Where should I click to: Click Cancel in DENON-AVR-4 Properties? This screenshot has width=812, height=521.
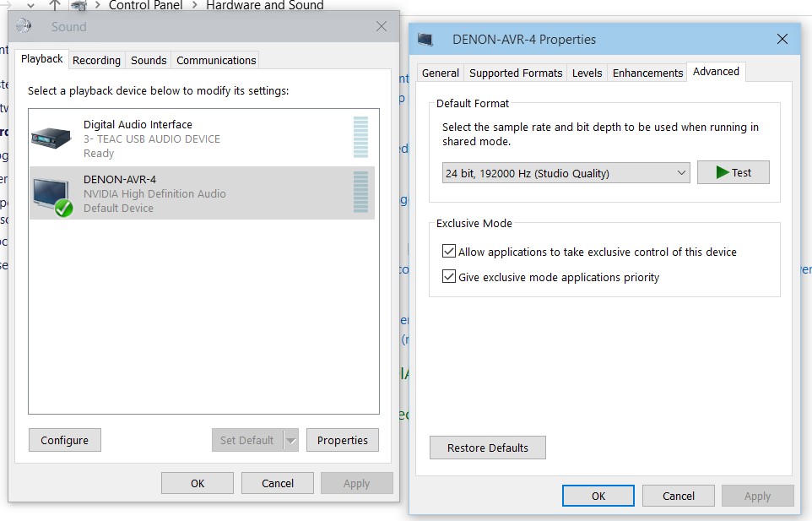[679, 496]
